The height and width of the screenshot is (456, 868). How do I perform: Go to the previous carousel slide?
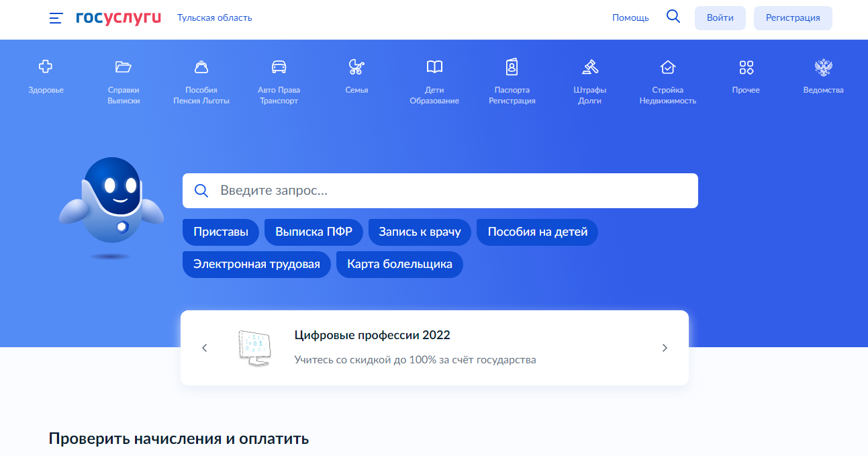point(205,348)
